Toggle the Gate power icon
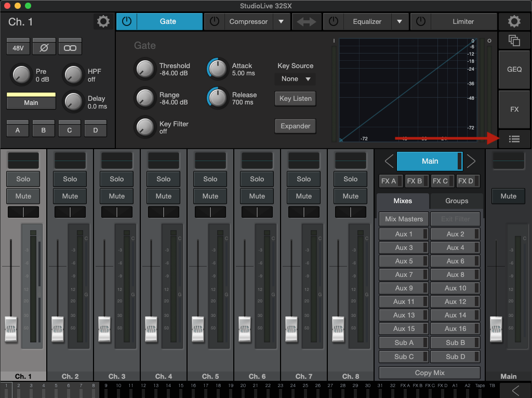The width and height of the screenshot is (532, 398). point(127,21)
